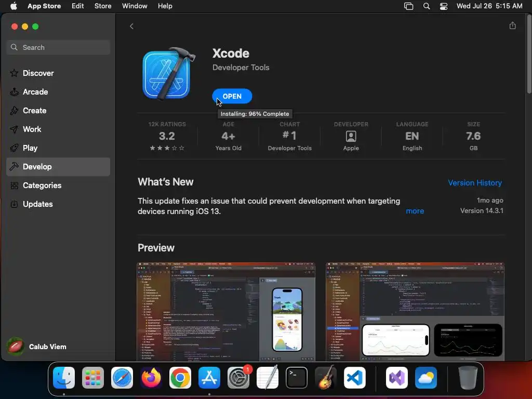Image resolution: width=532 pixels, height=399 pixels.
Task: Select the Play category
Action: tap(58, 148)
